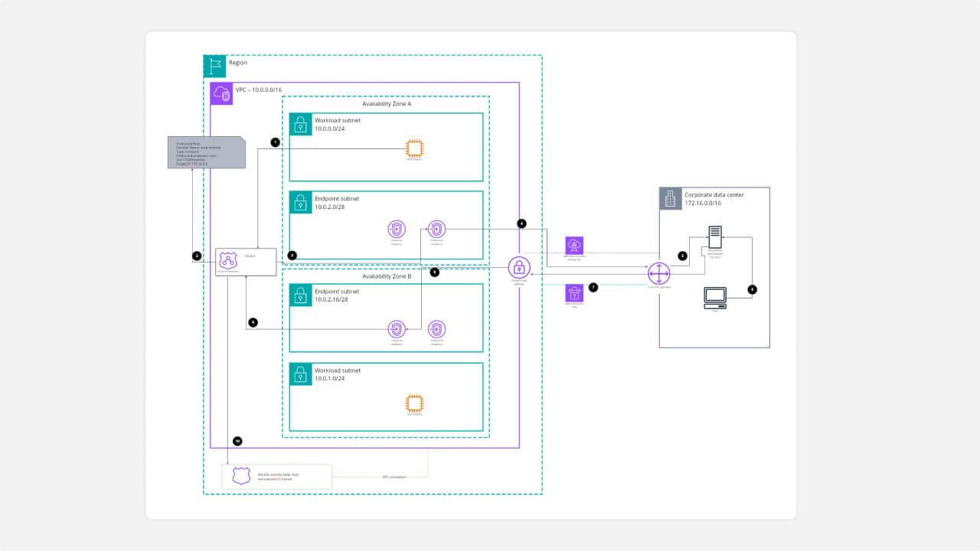Click the "172.16.0.0/16" CIDR text
Screen dimensions: 980x551
[703, 204]
